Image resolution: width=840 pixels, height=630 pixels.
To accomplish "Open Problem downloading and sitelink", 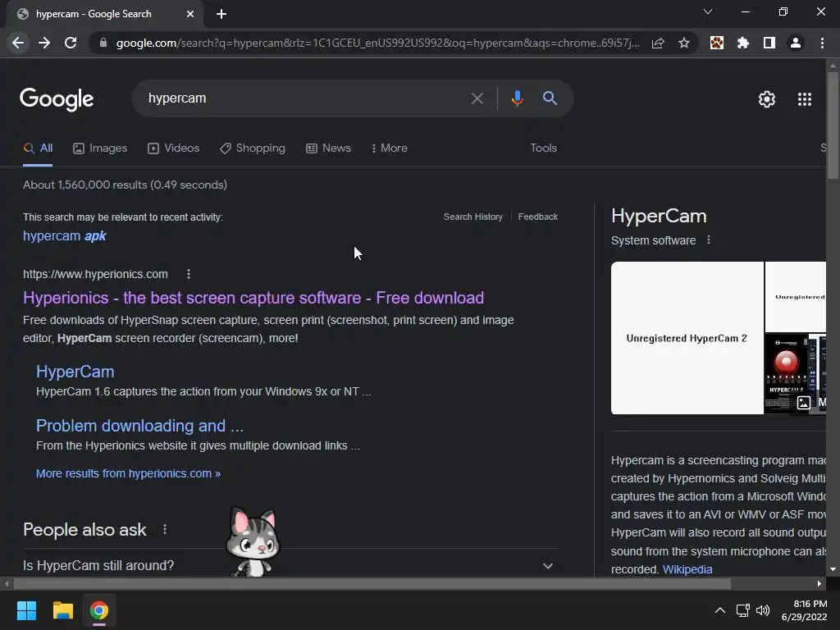I will point(139,426).
